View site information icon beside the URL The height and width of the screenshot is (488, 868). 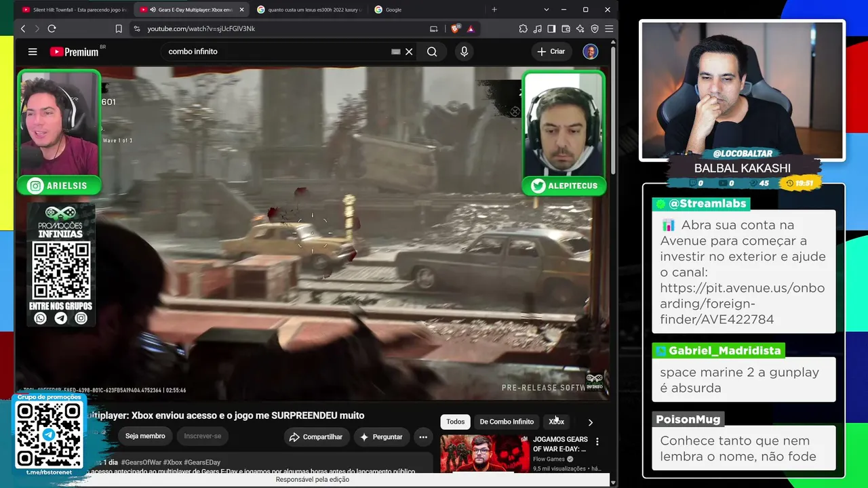pos(137,28)
